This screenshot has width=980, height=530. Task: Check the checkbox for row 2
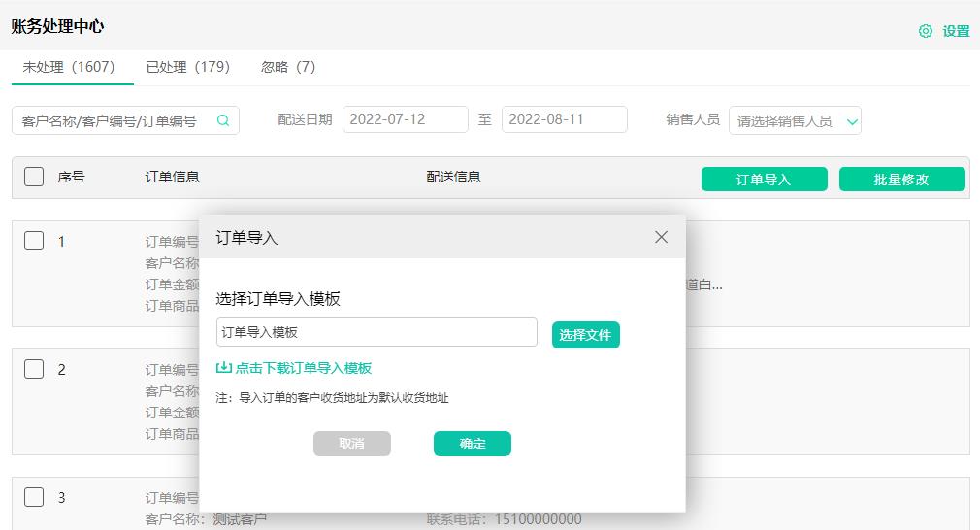[34, 369]
